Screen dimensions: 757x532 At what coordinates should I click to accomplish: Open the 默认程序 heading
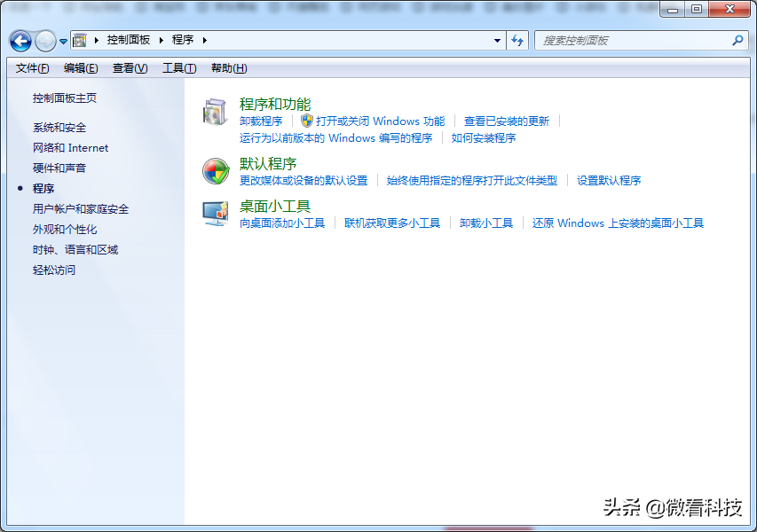(268, 163)
